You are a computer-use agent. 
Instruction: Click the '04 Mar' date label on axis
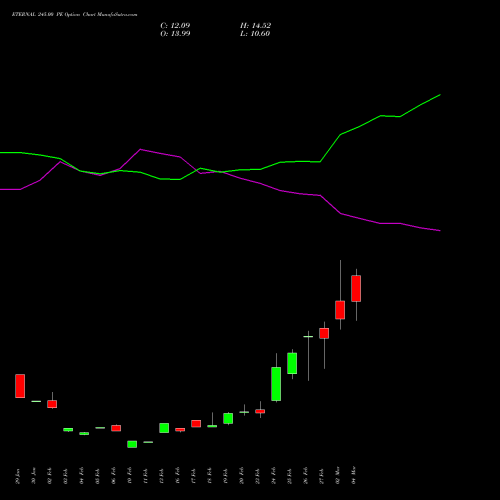pyautogui.click(x=354, y=475)
